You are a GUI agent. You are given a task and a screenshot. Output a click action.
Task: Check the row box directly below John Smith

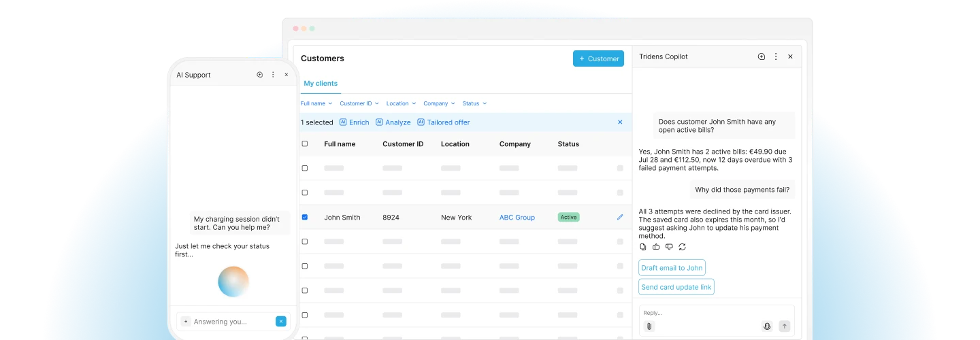305,241
